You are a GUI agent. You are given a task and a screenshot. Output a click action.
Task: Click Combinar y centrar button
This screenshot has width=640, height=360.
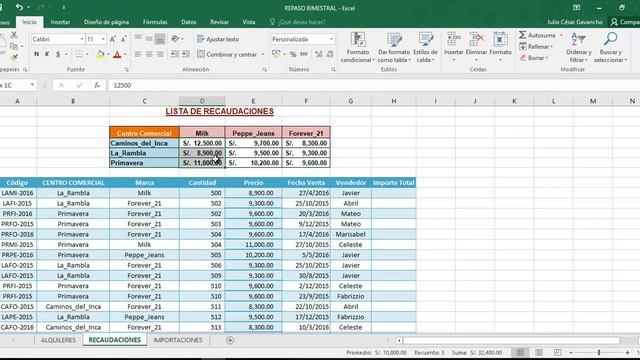point(227,54)
